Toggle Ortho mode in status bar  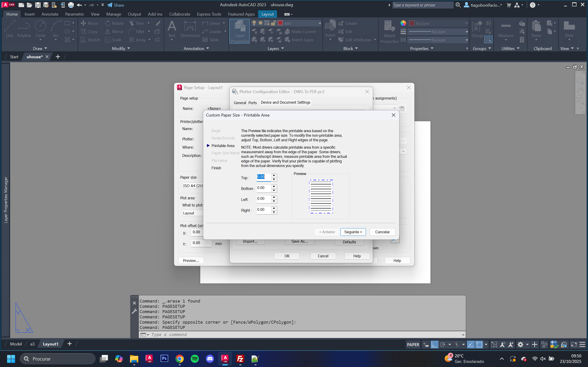coord(434,345)
